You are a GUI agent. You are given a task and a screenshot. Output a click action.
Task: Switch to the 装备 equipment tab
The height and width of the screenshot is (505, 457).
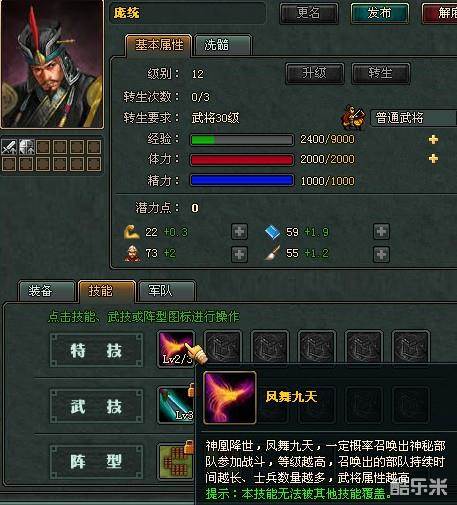pyautogui.click(x=47, y=291)
